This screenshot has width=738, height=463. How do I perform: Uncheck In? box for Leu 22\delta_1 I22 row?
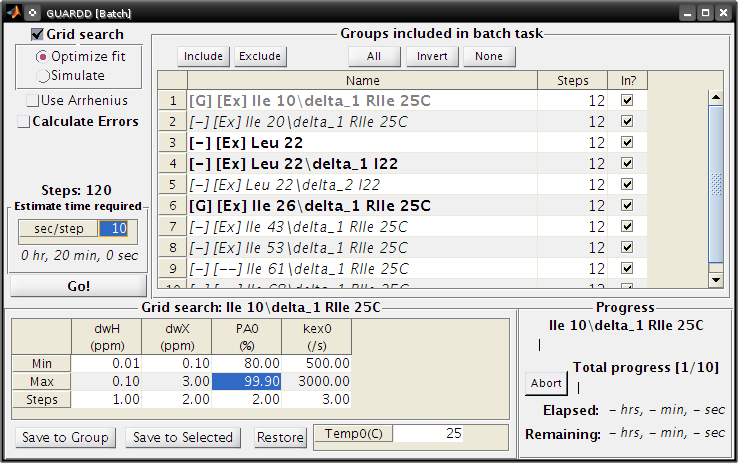tap(627, 163)
